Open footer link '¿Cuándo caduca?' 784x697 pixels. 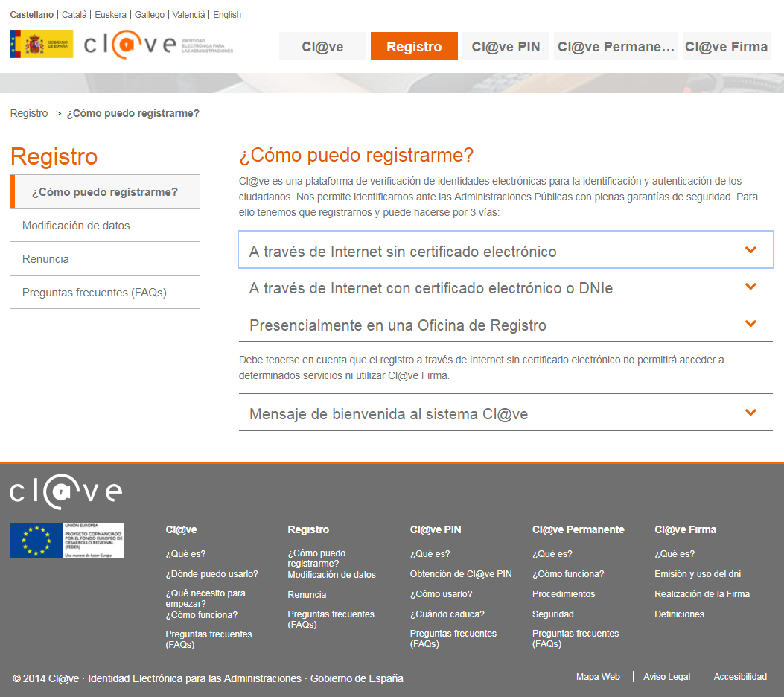[447, 614]
